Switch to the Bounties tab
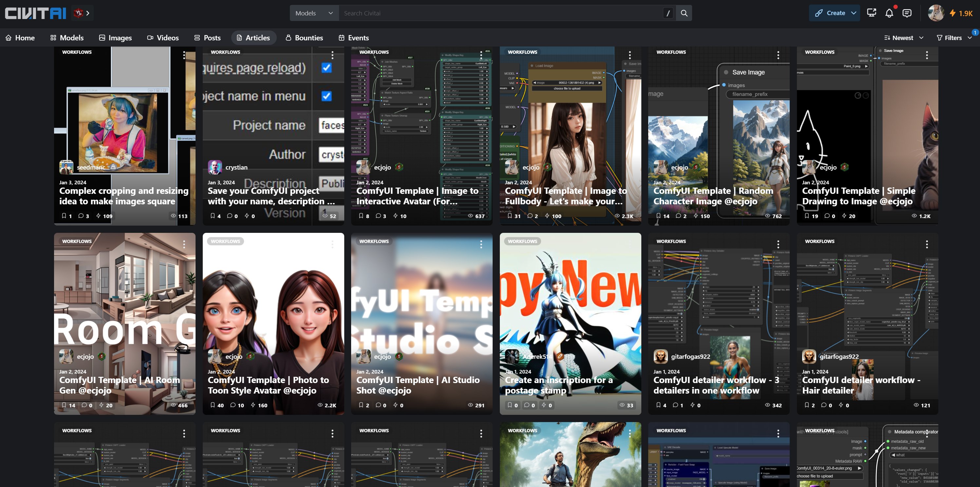The image size is (980, 487). click(304, 38)
